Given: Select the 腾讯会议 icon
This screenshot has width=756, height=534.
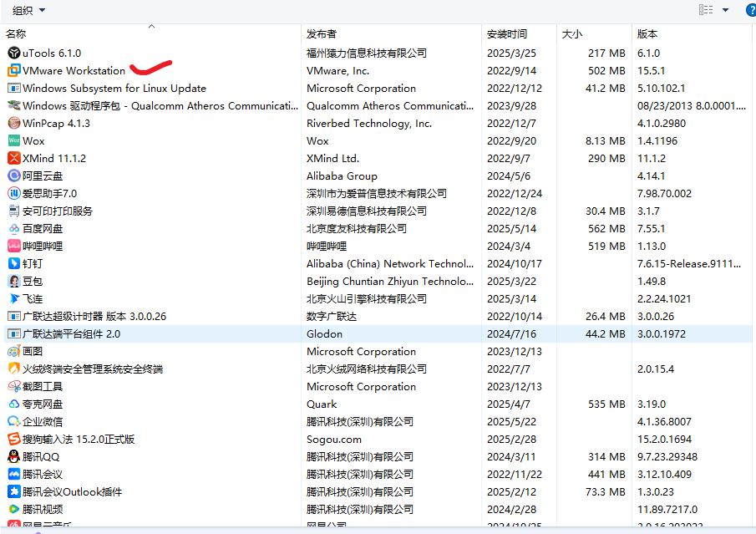Looking at the screenshot, I should coord(14,474).
